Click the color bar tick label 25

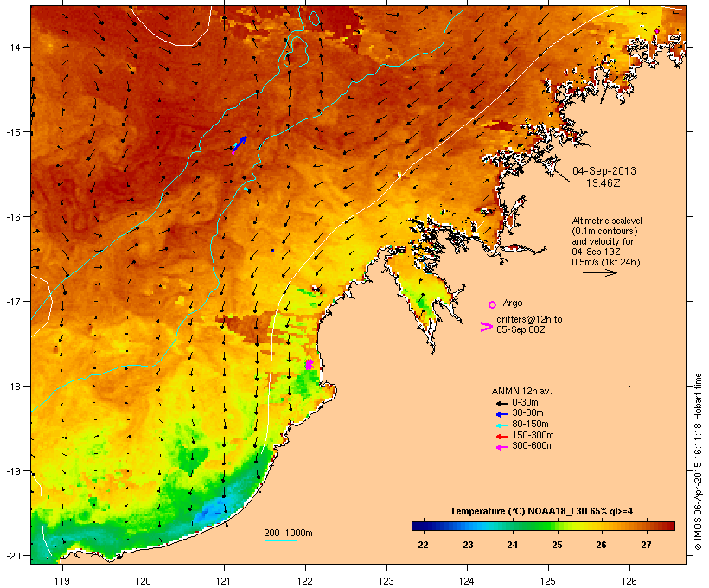click(557, 545)
